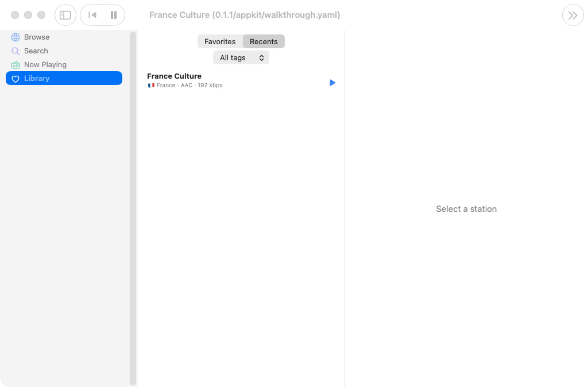The width and height of the screenshot is (588, 387).
Task: Click the sidebar vertical scrollbar
Action: click(133, 208)
